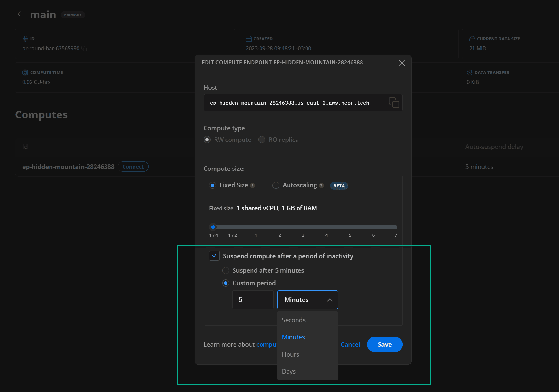559x392 pixels.
Task: Select the Suspend after 5 minutes option
Action: tap(225, 270)
